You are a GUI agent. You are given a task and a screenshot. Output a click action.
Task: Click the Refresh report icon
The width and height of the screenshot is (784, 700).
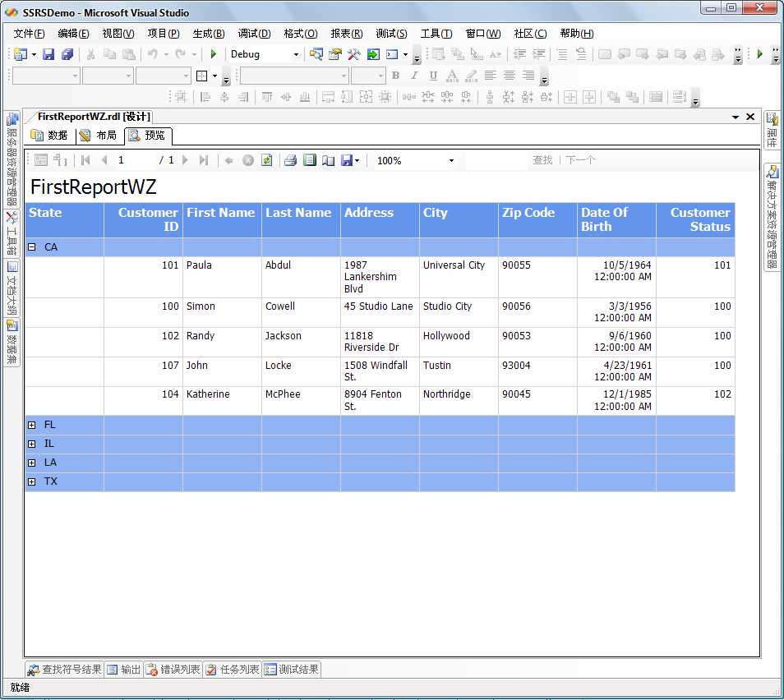(267, 160)
